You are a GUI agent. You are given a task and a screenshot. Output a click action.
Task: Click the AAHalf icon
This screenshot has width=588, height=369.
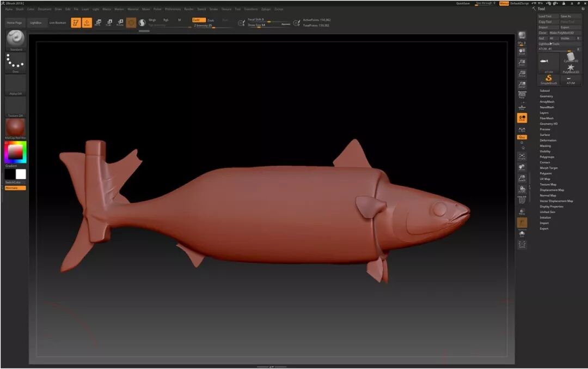click(x=522, y=84)
